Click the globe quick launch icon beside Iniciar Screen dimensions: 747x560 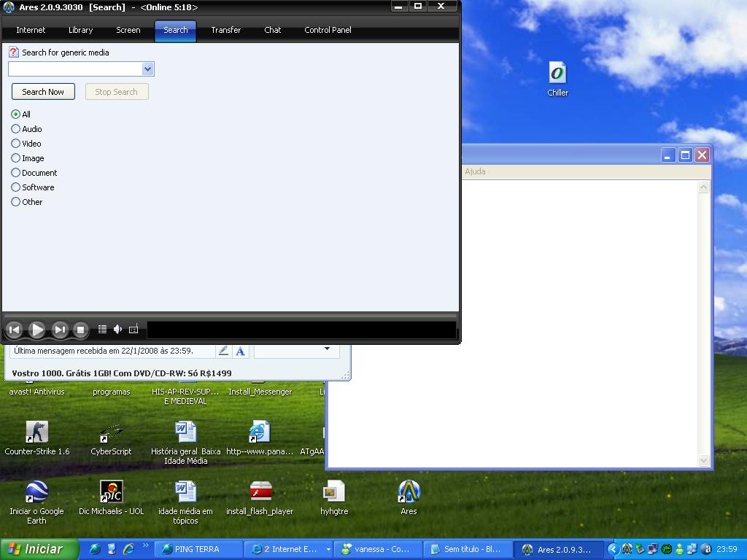(x=95, y=549)
